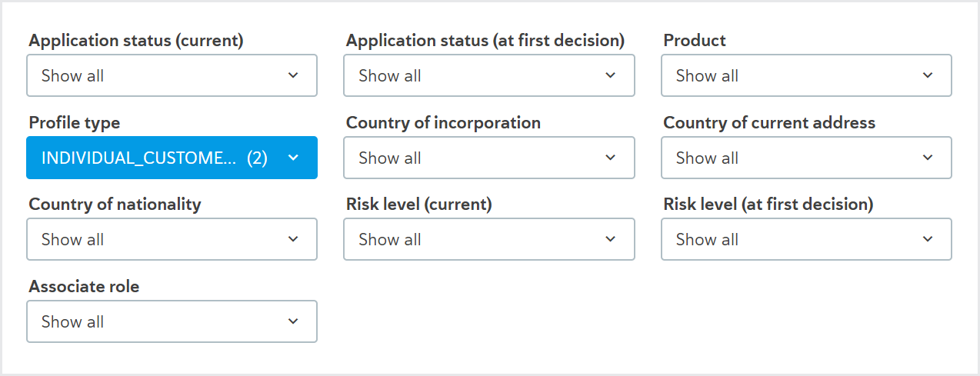The height and width of the screenshot is (376, 980).
Task: Click chevron arrow in Application status (current) field
Action: pos(293,75)
